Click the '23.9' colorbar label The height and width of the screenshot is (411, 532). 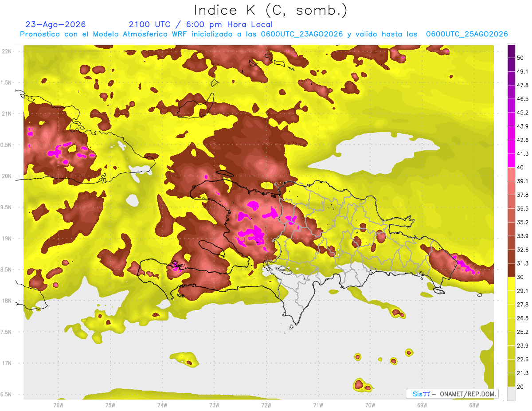523,346
